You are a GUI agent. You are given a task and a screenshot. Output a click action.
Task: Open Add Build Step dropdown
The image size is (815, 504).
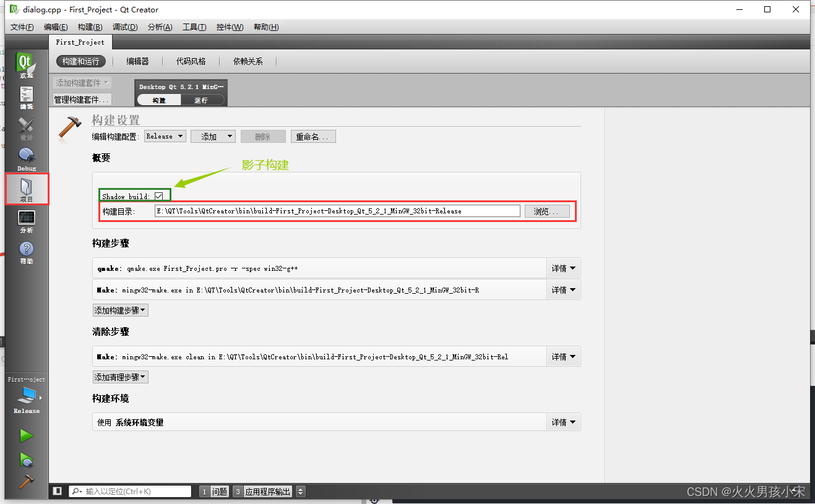pyautogui.click(x=120, y=310)
